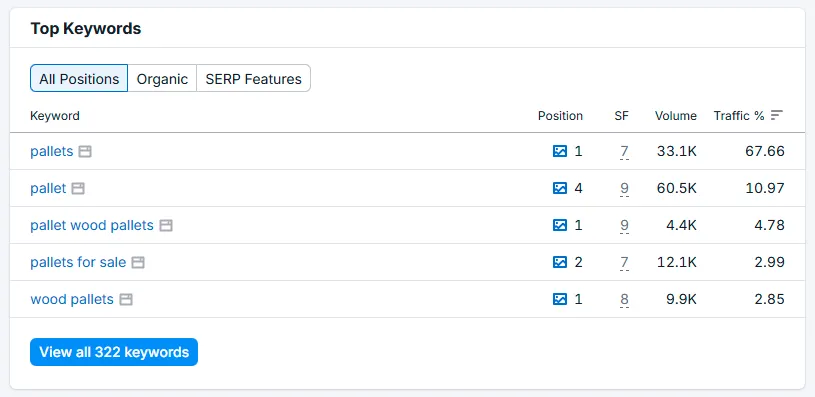This screenshot has width=815, height=397.
Task: Open the wood pallets keyword link
Action: [72, 299]
